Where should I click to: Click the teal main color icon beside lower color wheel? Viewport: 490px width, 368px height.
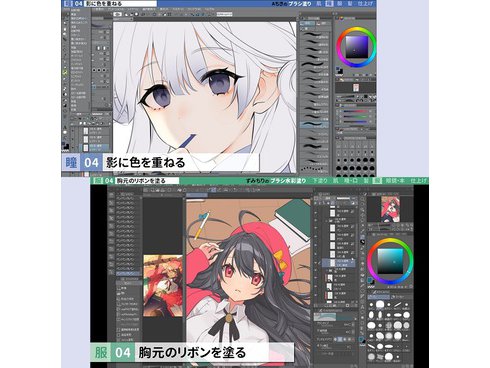370,280
